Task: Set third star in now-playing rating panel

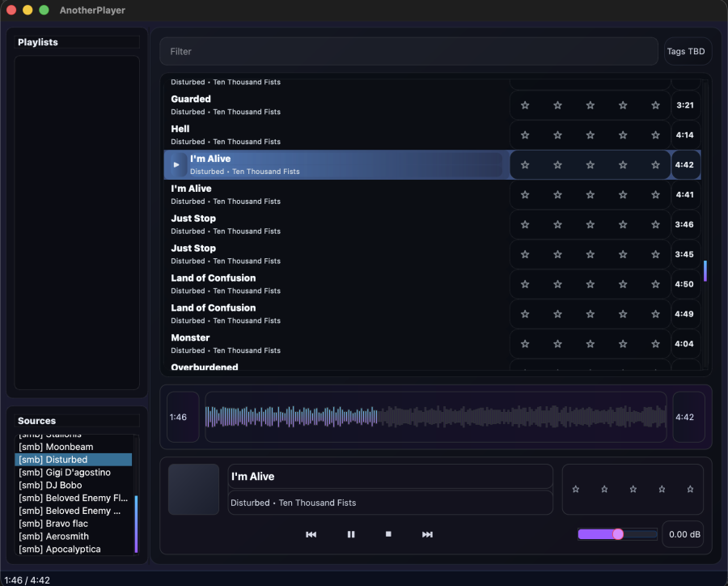Action: pyautogui.click(x=633, y=489)
